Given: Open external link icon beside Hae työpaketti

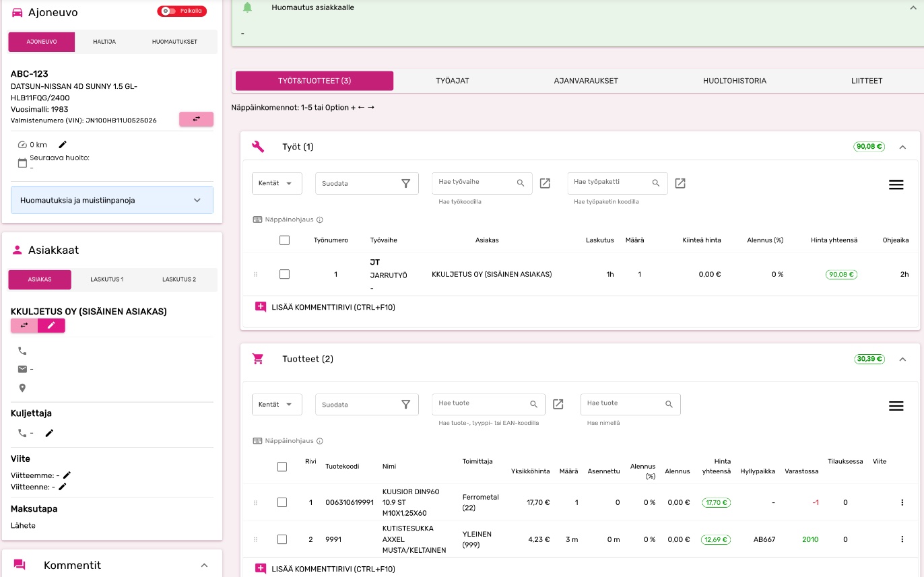Looking at the screenshot, I should click(x=680, y=183).
